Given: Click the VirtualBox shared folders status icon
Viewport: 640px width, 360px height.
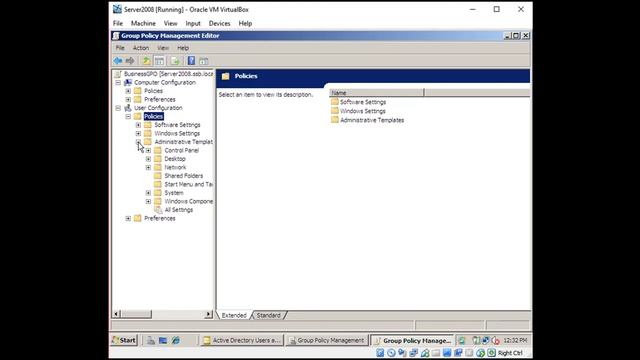Looking at the screenshot, I should pos(436,353).
